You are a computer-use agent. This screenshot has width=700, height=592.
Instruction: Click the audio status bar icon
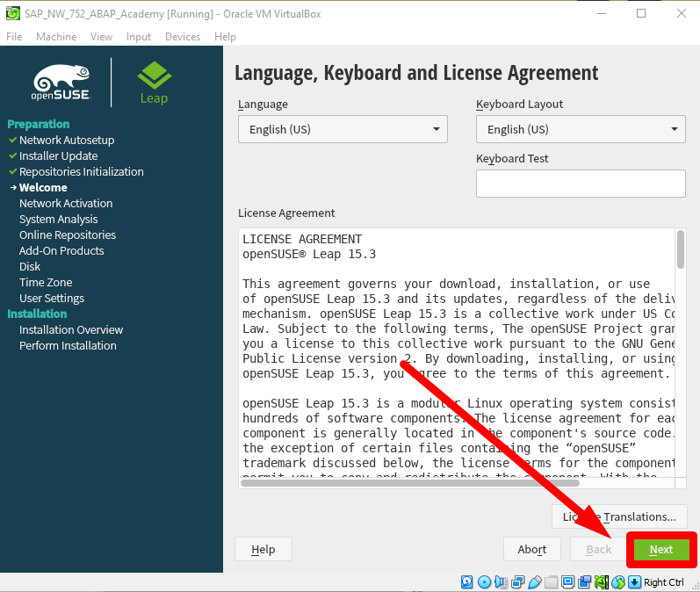tap(501, 582)
